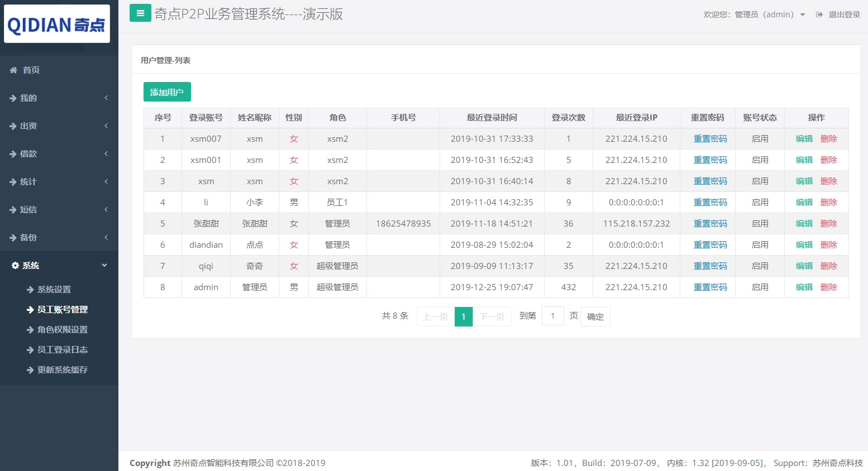Screen dimensions: 868x471
Task: Reset password for user admin
Action: [710, 287]
